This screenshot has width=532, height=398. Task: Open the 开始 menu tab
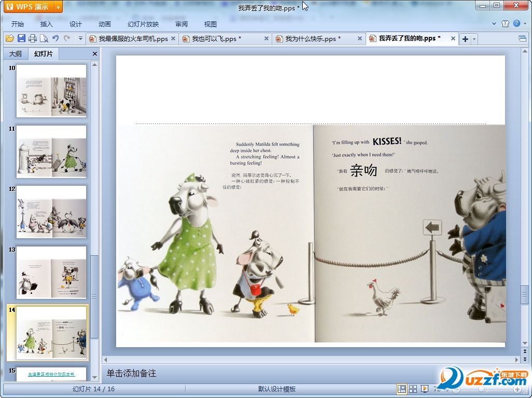tap(17, 24)
